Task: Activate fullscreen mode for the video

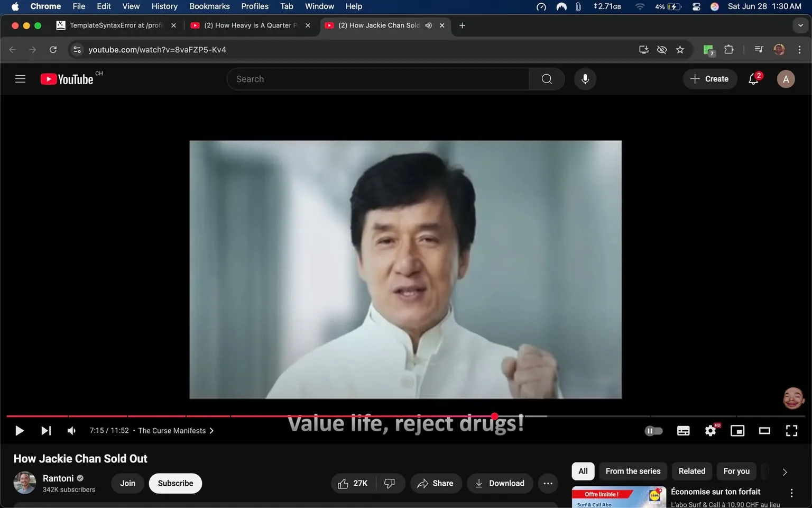Action: pos(791,430)
